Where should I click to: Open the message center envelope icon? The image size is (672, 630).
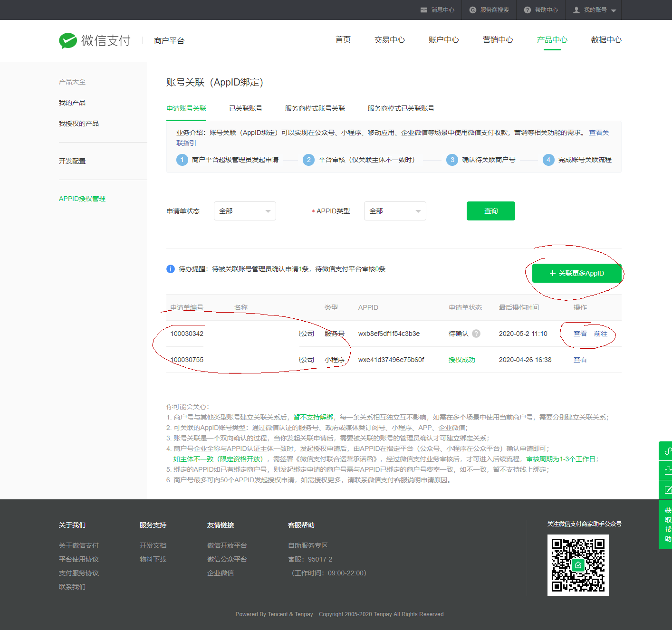click(424, 10)
